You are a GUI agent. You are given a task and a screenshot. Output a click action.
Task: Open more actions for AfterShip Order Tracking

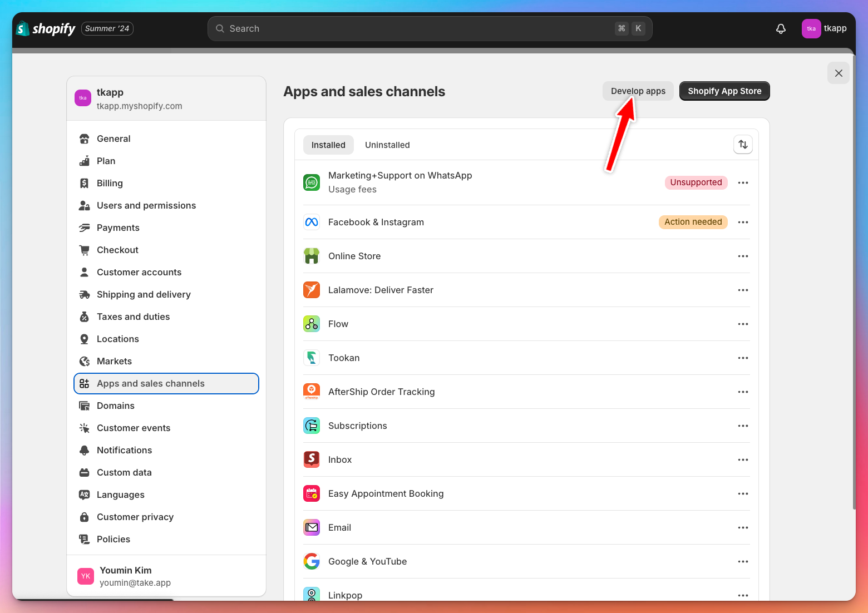[743, 392]
